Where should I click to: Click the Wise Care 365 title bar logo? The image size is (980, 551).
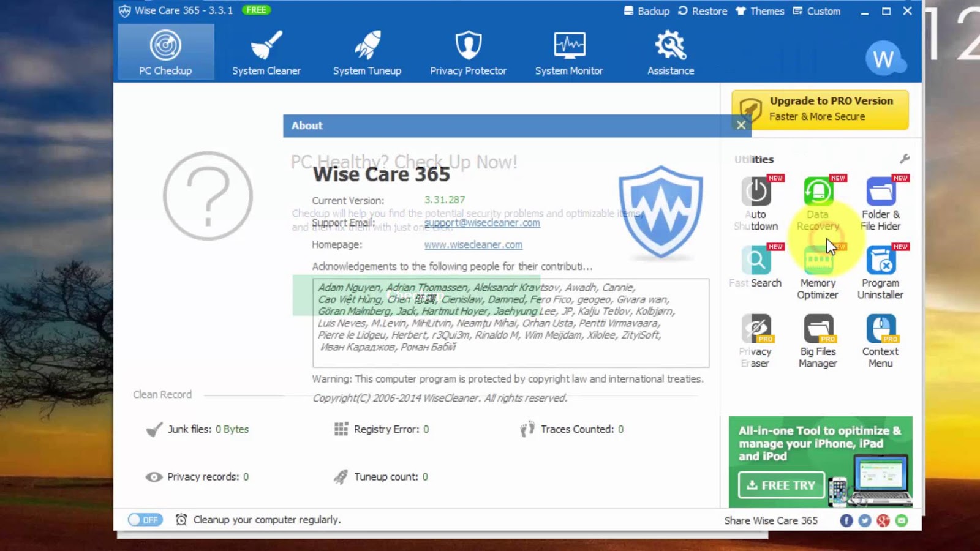pyautogui.click(x=125, y=11)
